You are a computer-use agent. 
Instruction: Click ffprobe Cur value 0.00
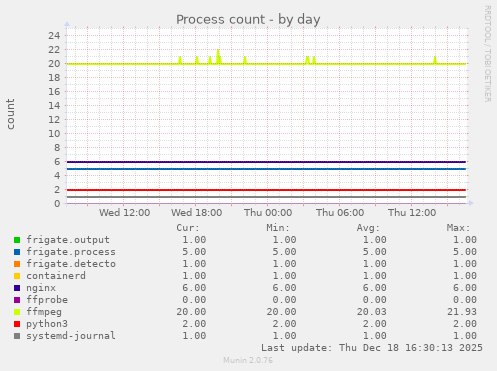click(x=194, y=300)
